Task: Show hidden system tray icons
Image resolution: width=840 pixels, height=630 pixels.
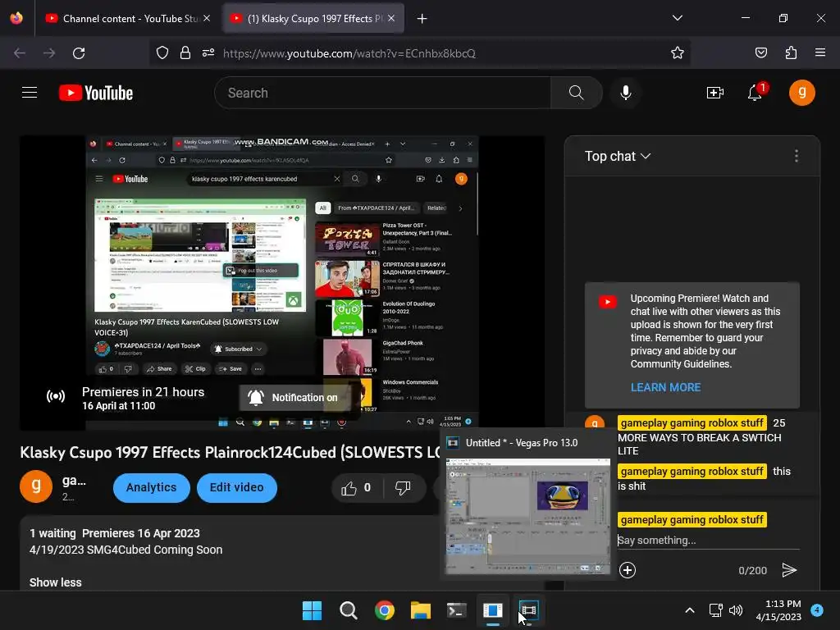Action: [690, 610]
